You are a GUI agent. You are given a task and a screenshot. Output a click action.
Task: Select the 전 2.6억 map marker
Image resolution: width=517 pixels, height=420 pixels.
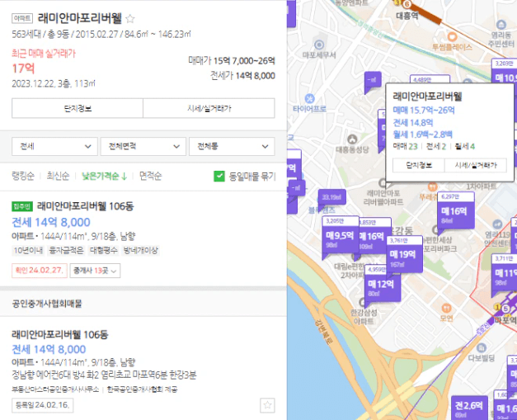[469, 407]
